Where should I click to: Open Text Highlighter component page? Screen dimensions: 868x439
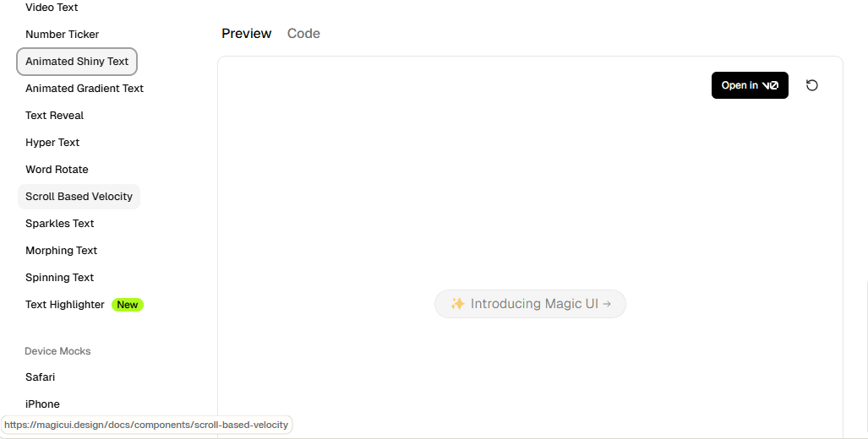click(65, 305)
